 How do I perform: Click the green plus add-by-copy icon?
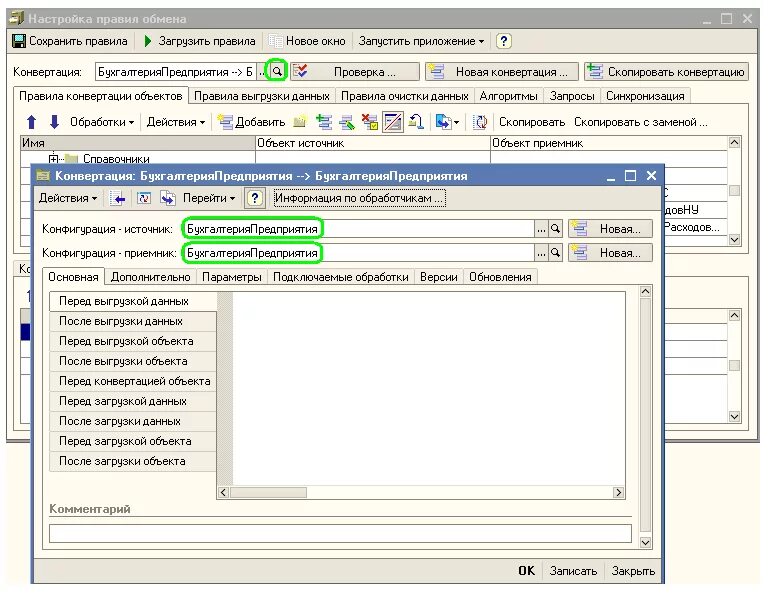pos(324,122)
